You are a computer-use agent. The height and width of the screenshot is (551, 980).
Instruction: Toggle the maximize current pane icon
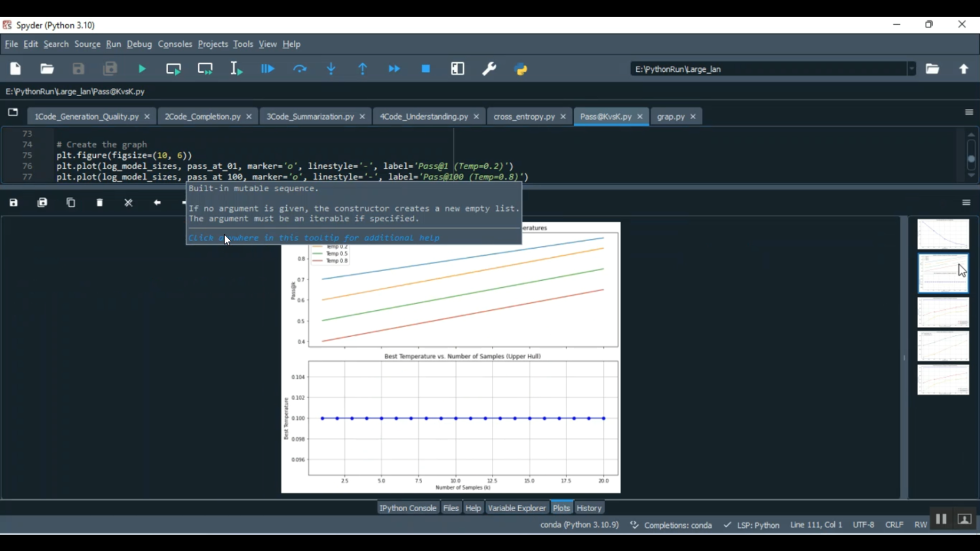(x=457, y=69)
